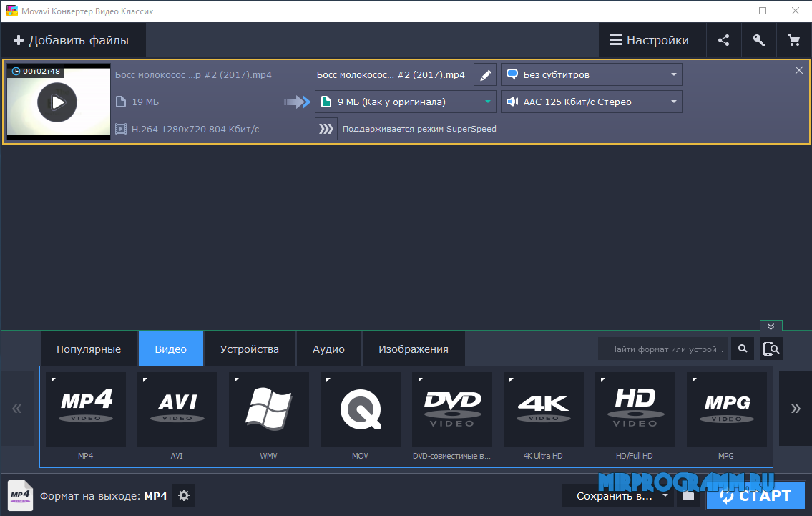The width and height of the screenshot is (812, 516).
Task: Switch to the Аудио tab
Action: [x=328, y=349]
